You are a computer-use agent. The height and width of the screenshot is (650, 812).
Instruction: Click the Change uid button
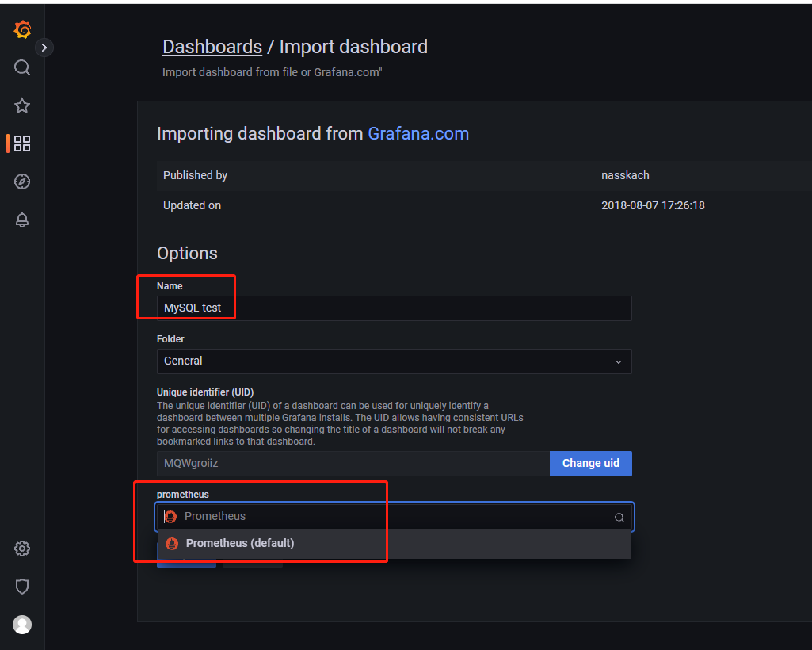click(x=591, y=464)
